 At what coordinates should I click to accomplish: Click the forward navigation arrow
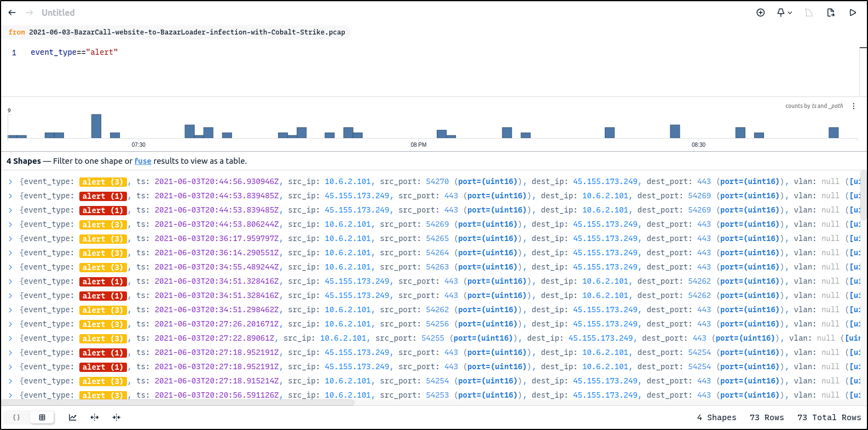click(x=30, y=13)
